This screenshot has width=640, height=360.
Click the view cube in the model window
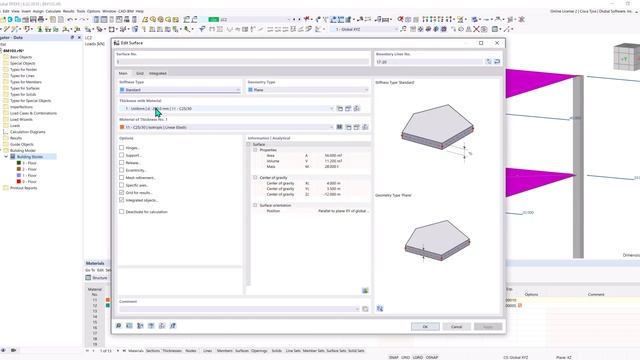tap(626, 57)
